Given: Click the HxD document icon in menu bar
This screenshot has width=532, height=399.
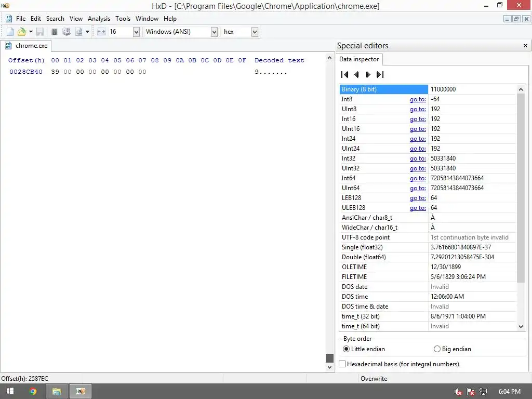Looking at the screenshot, I should [x=9, y=19].
